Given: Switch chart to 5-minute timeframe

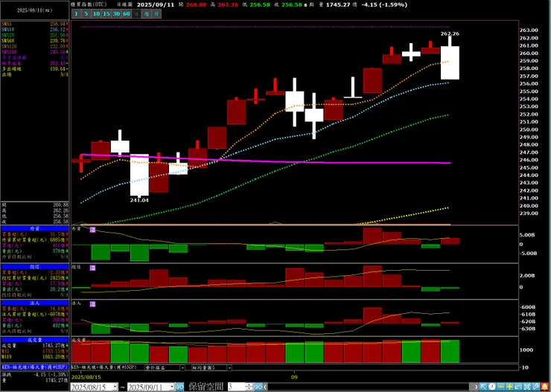Looking at the screenshot, I should (86, 14).
